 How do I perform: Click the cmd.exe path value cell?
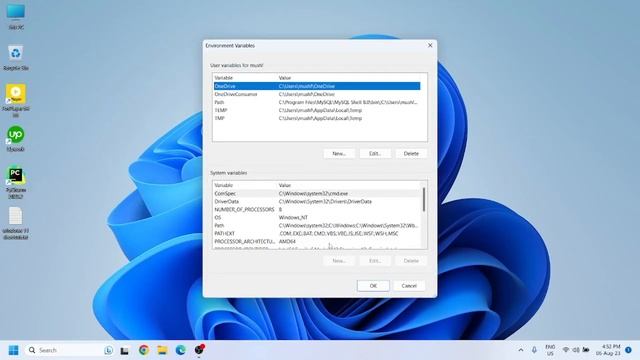313,193
